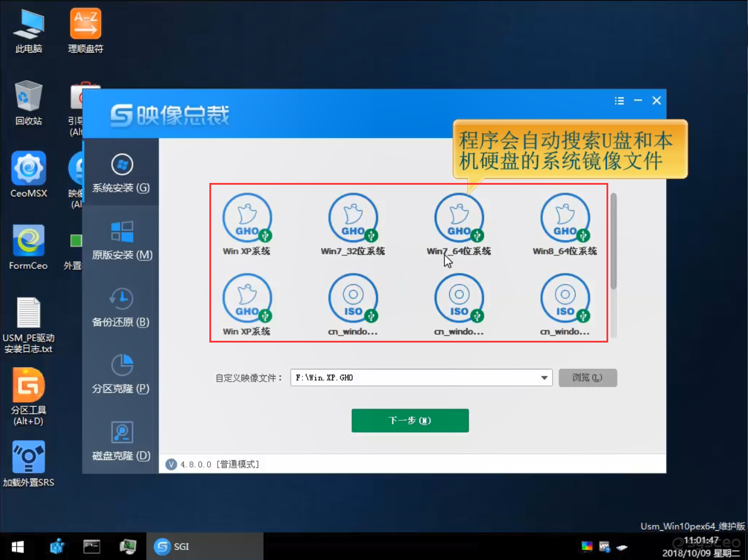
Task: Click the 浏览 (L) browse button
Action: pyautogui.click(x=587, y=378)
